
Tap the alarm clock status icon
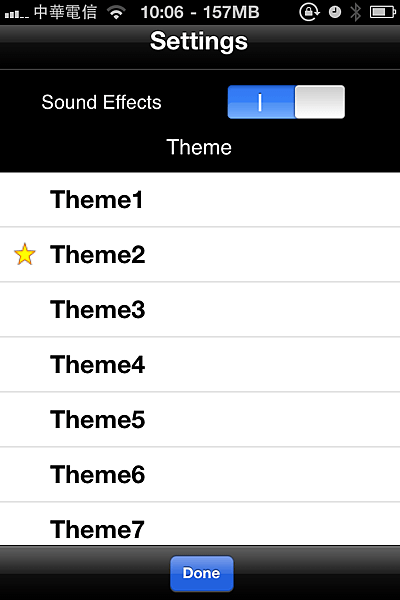pyautogui.click(x=335, y=12)
